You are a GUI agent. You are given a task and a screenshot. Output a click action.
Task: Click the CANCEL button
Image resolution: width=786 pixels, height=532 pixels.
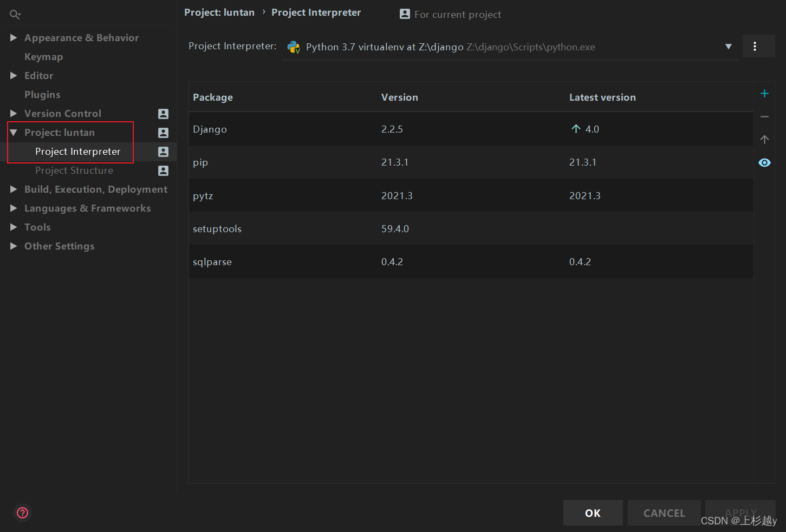(x=664, y=513)
